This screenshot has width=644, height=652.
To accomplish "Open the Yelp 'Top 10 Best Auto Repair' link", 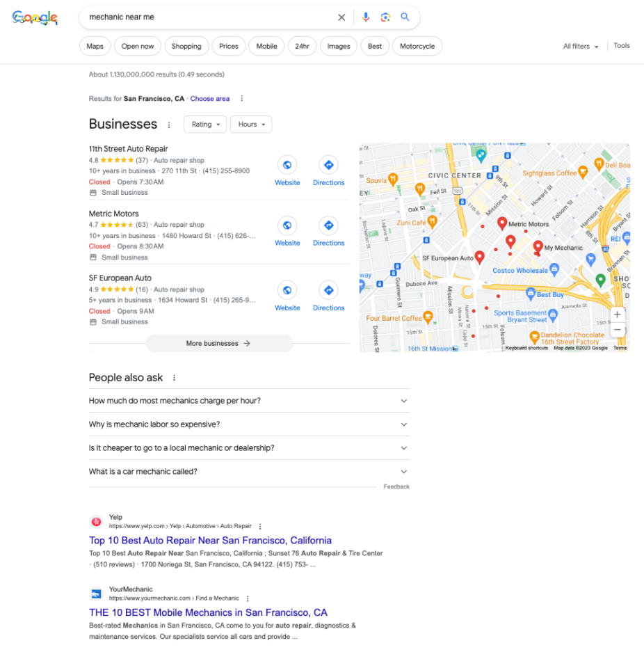I will [210, 541].
